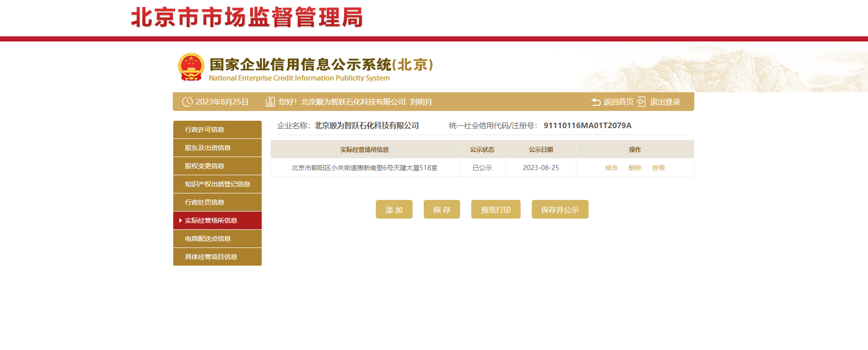Click the 2023-08-25 date cell

tap(541, 168)
